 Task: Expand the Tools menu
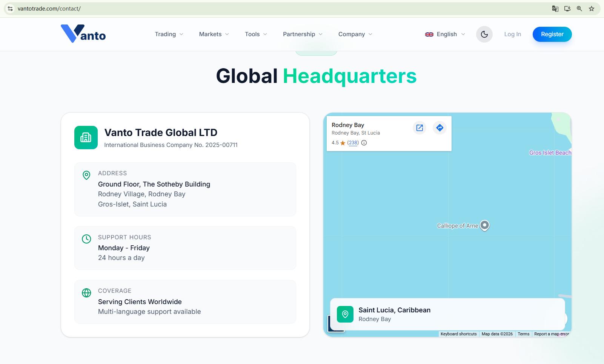tap(256, 34)
